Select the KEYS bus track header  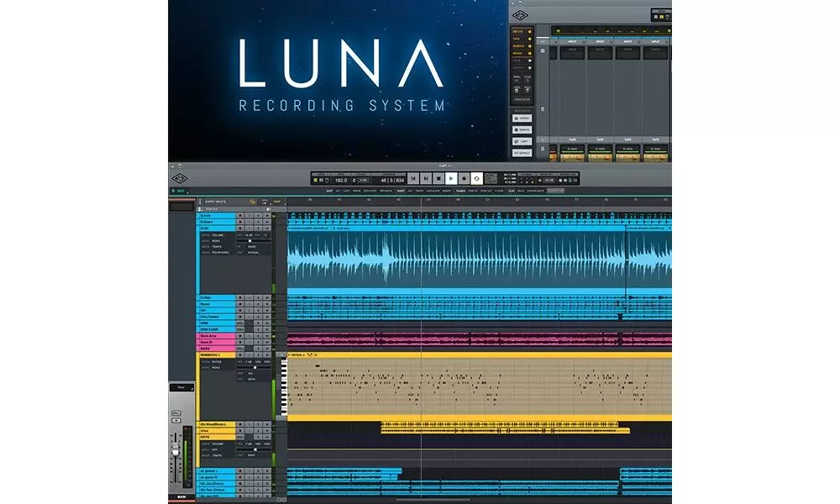click(x=217, y=437)
